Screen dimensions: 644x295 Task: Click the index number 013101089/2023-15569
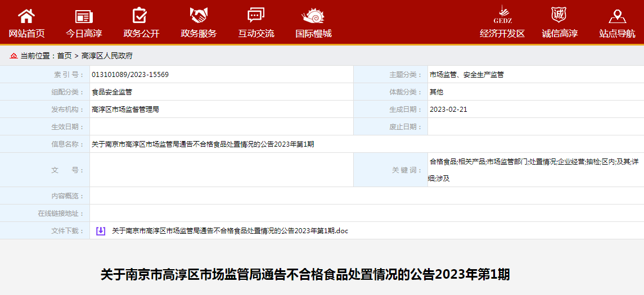[x=130, y=75]
